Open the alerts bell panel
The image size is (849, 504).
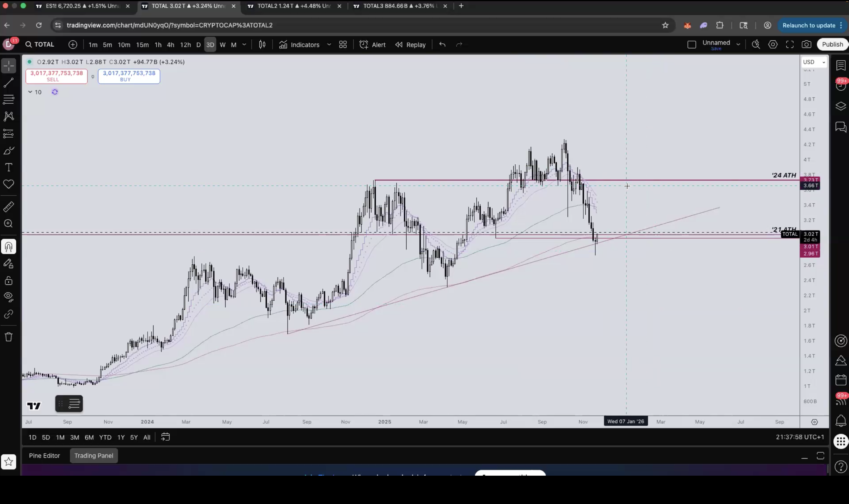click(840, 421)
